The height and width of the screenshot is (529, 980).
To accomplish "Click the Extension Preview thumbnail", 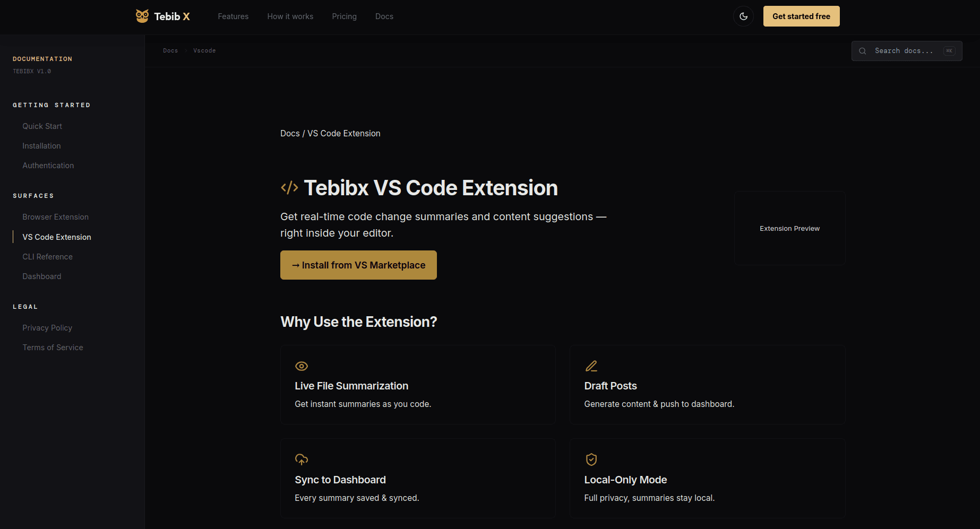I will coord(790,228).
